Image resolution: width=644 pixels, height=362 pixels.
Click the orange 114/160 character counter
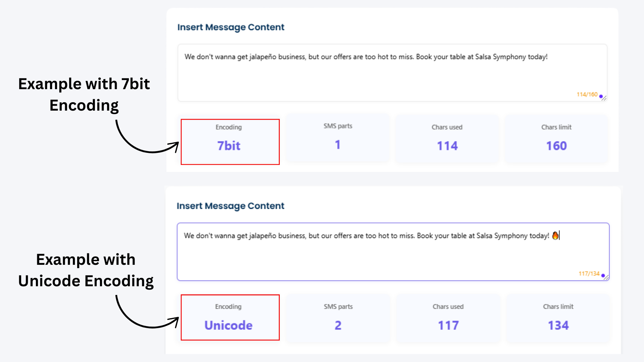coord(587,95)
